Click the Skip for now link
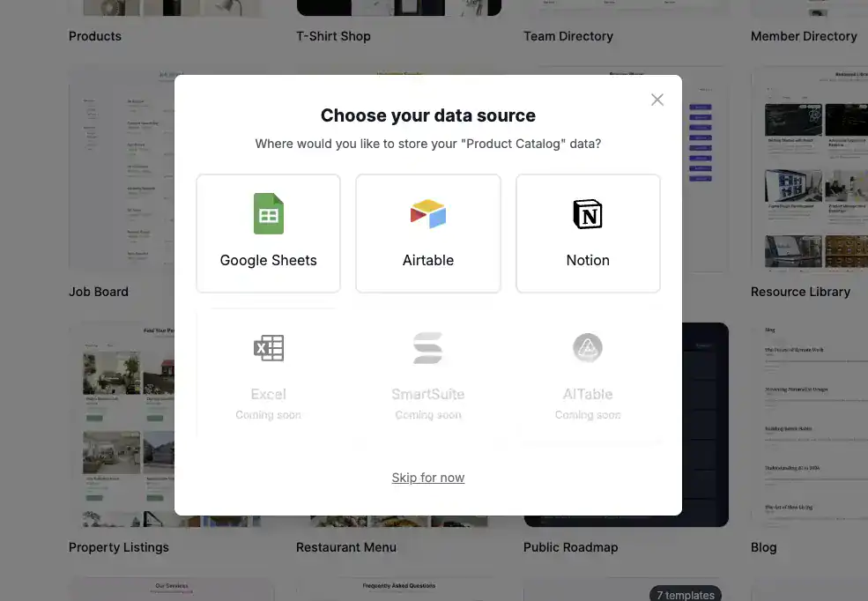 [428, 478]
